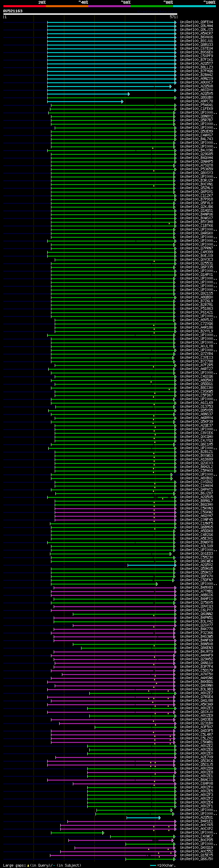
Task: Select hit label UniRef100_Q6BMG5
Action: point(196,527)
